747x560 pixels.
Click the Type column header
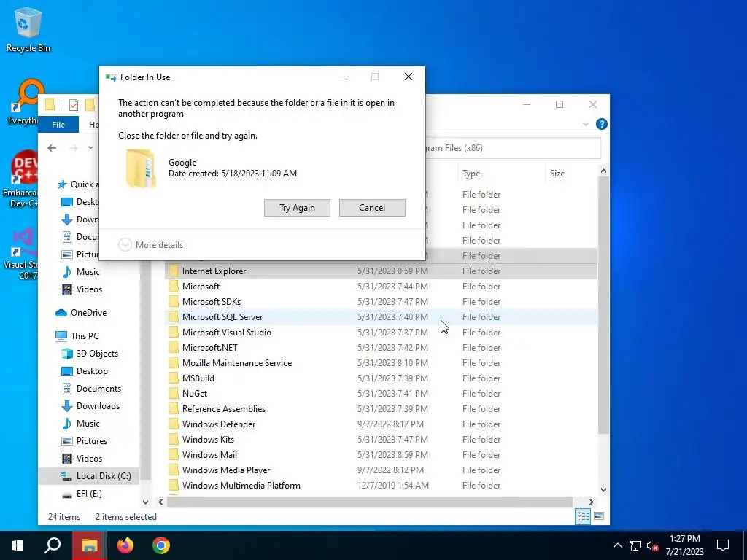[501, 174]
